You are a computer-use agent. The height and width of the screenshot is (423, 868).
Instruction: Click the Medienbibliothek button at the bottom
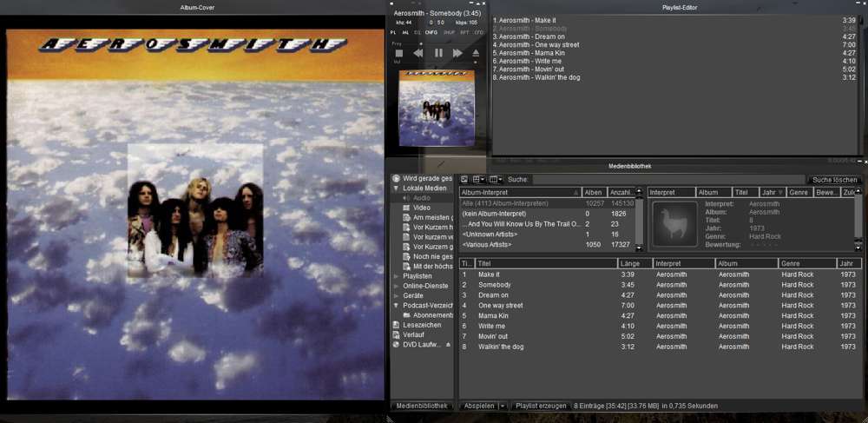coord(422,406)
